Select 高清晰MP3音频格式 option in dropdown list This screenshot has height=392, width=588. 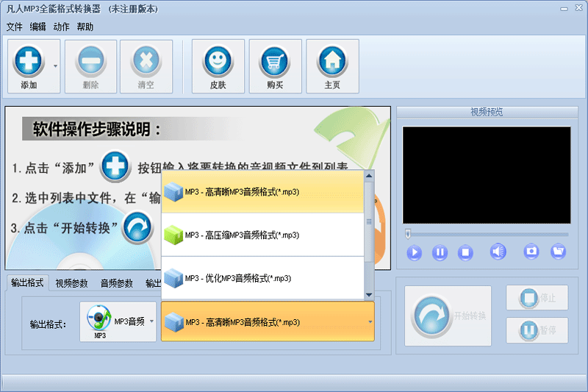[x=262, y=192]
